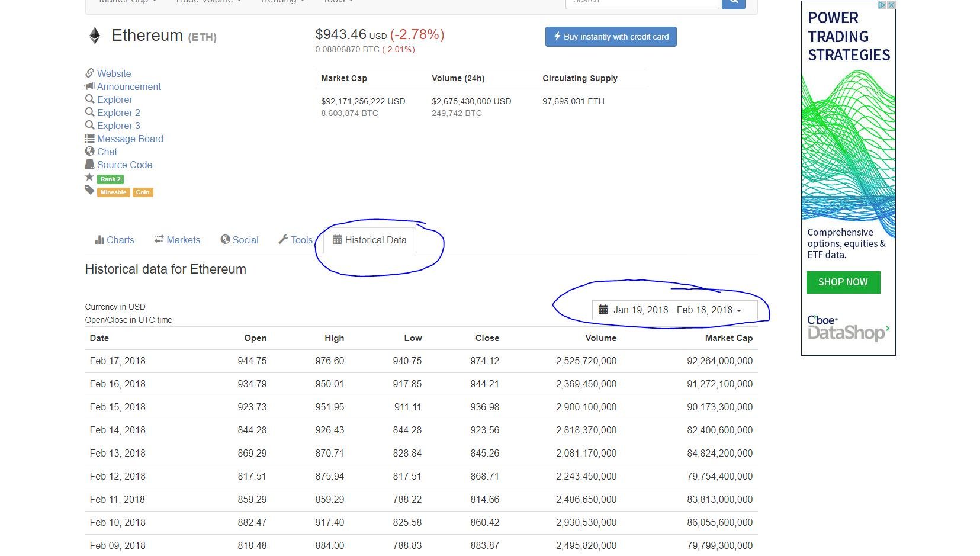980x556 pixels.
Task: Click the Feb 14, 2018 date cell
Action: (x=118, y=430)
